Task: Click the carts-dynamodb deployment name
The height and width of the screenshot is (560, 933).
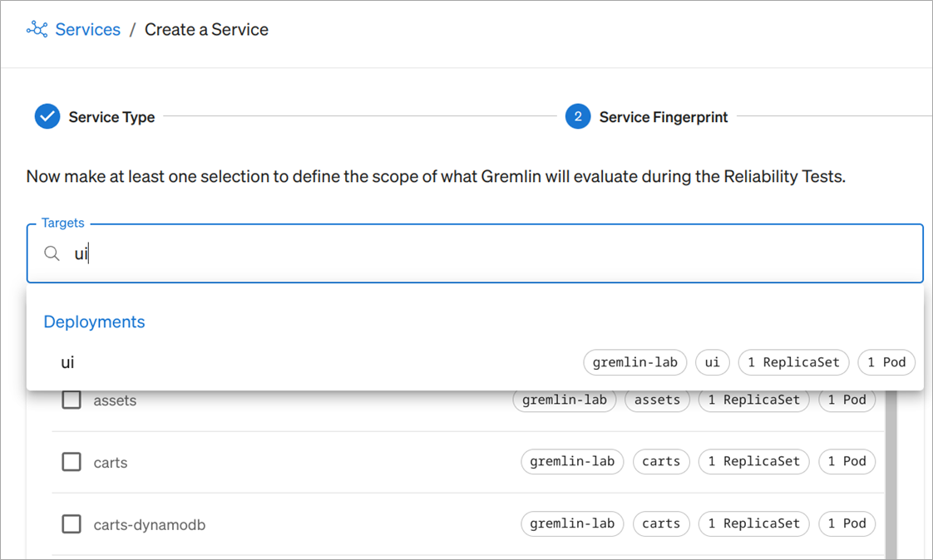Action: point(150,525)
